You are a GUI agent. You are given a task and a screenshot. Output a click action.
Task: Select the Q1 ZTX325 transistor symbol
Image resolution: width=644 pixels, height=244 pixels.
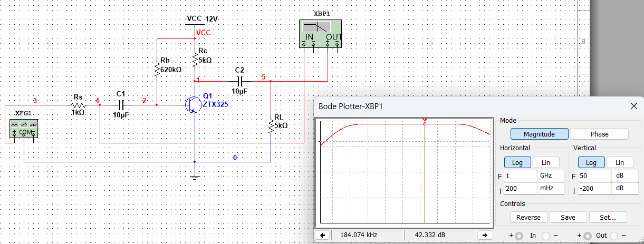(193, 104)
